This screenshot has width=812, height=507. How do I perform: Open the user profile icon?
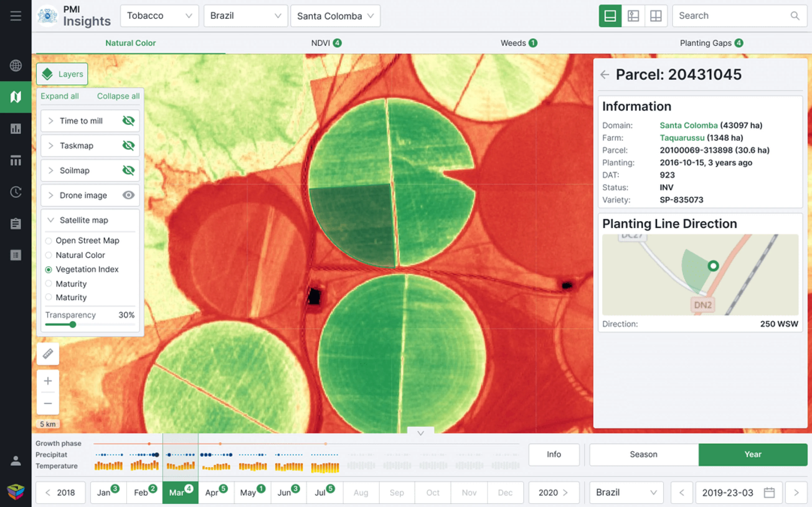(x=16, y=461)
